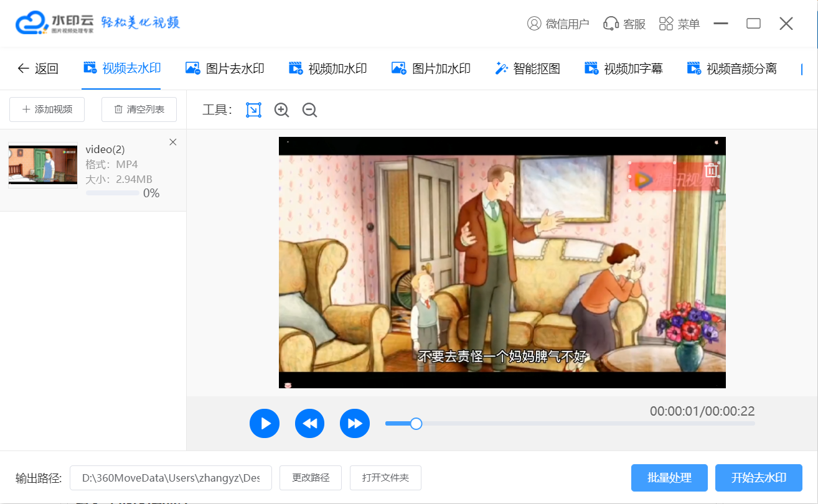Delete the watermark selection box
Viewport: 818px width, 504px height.
711,170
